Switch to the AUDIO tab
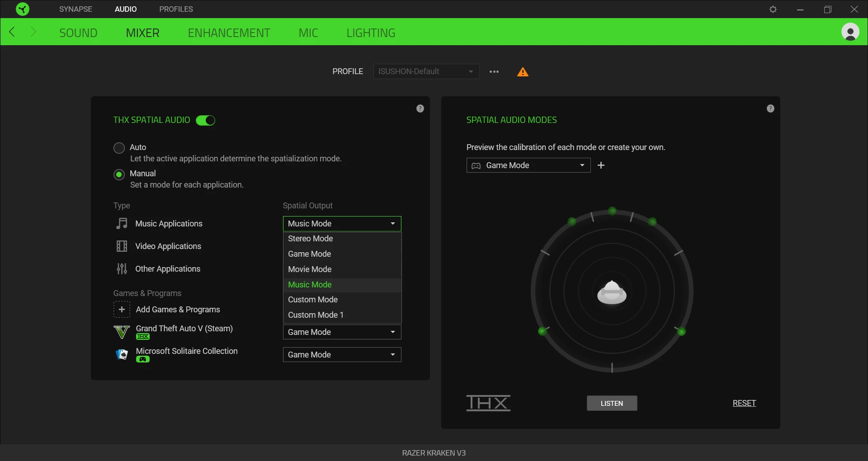 pyautogui.click(x=126, y=9)
